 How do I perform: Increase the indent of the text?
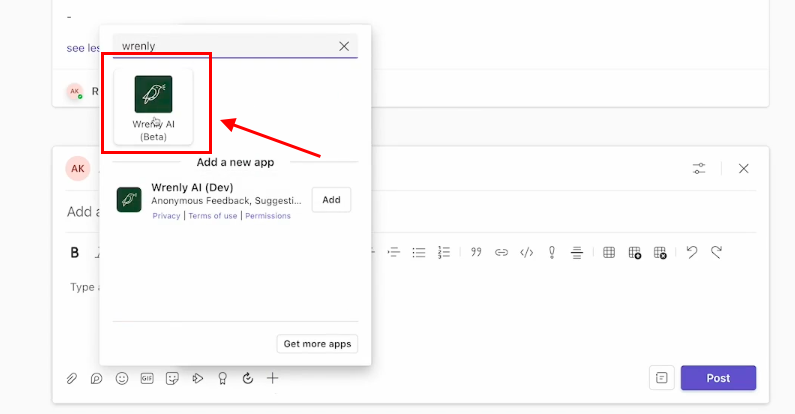click(x=393, y=252)
